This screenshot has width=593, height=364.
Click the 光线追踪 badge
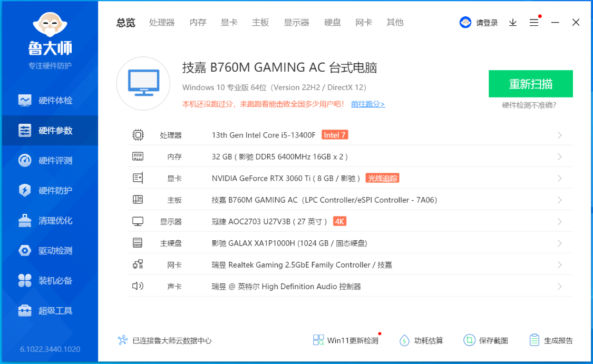pyautogui.click(x=382, y=178)
